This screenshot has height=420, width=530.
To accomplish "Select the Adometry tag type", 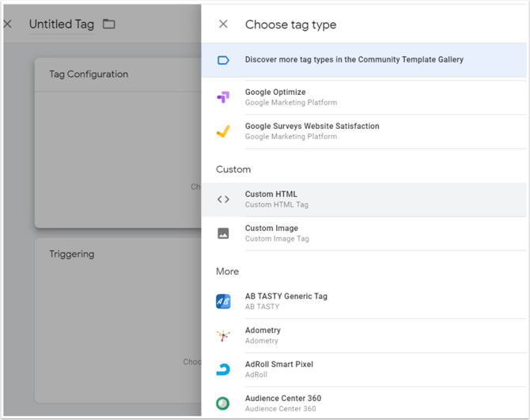I will point(364,335).
